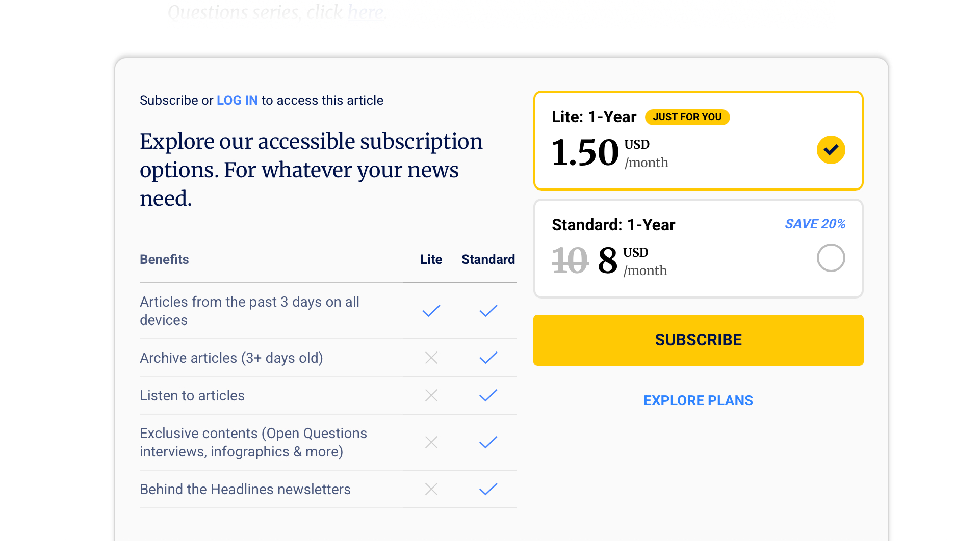
Task: Click Lite checkmark for 3-day articles
Action: pos(431,311)
